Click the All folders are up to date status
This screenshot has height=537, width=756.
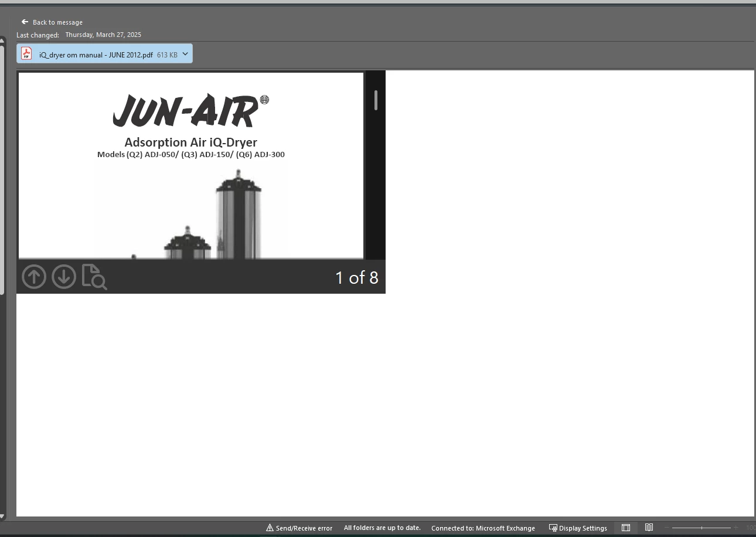[x=382, y=528]
